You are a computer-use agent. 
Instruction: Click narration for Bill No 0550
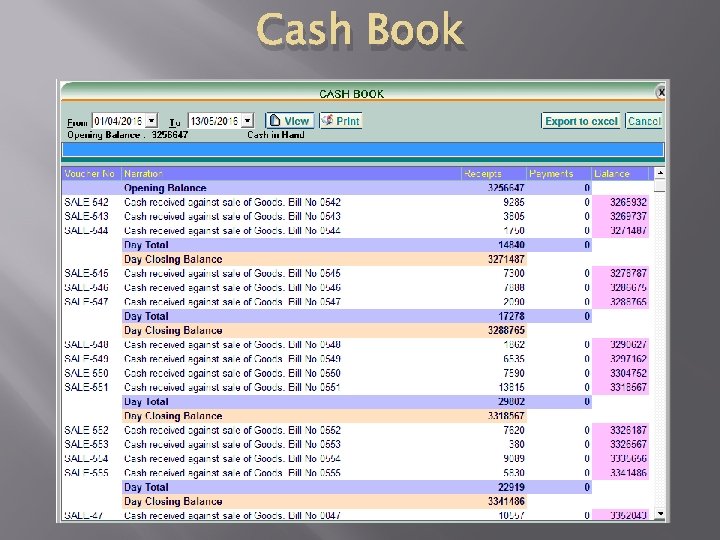pyautogui.click(x=232, y=373)
